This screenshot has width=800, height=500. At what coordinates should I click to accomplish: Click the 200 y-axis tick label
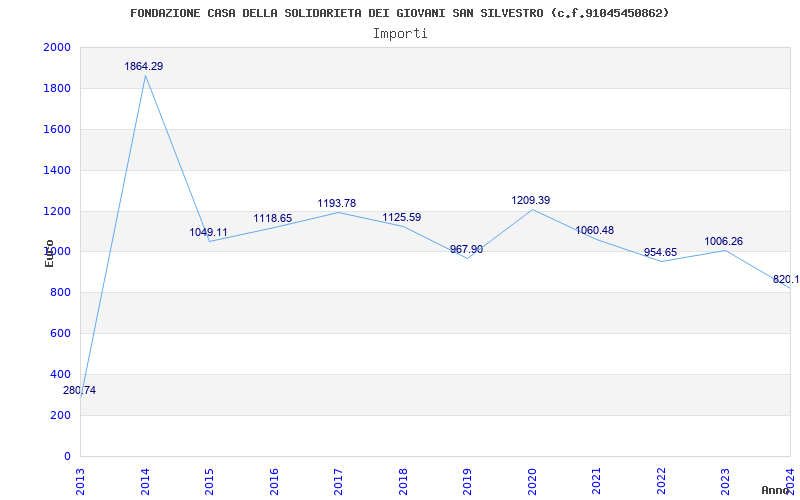click(60, 415)
